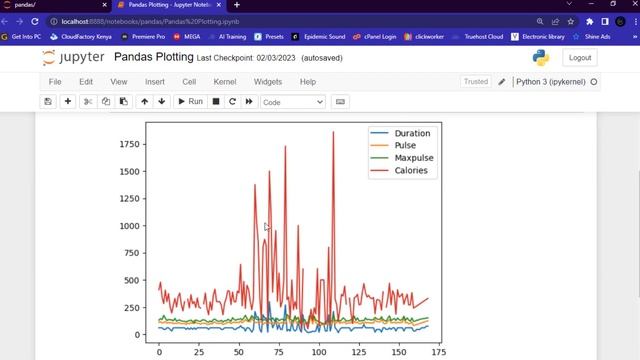Open the browser extensions puzzle icon

pos(589,22)
